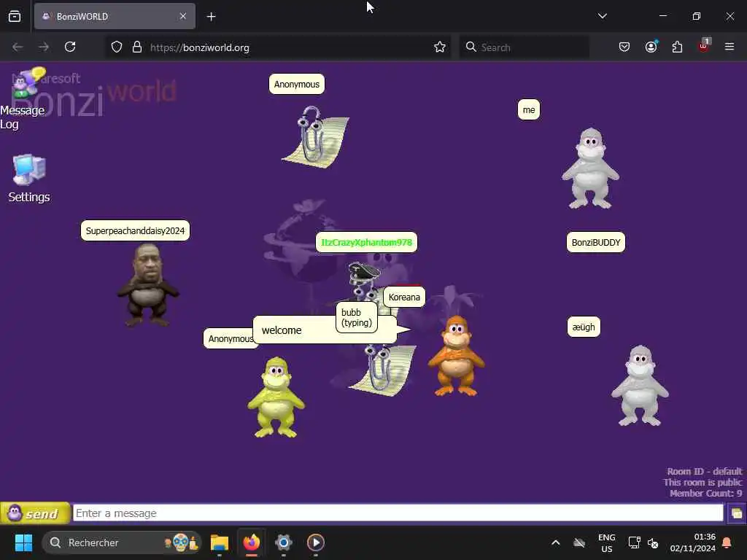The width and height of the screenshot is (747, 560).
Task: Open the Settings gear taskbar app
Action: [x=284, y=542]
